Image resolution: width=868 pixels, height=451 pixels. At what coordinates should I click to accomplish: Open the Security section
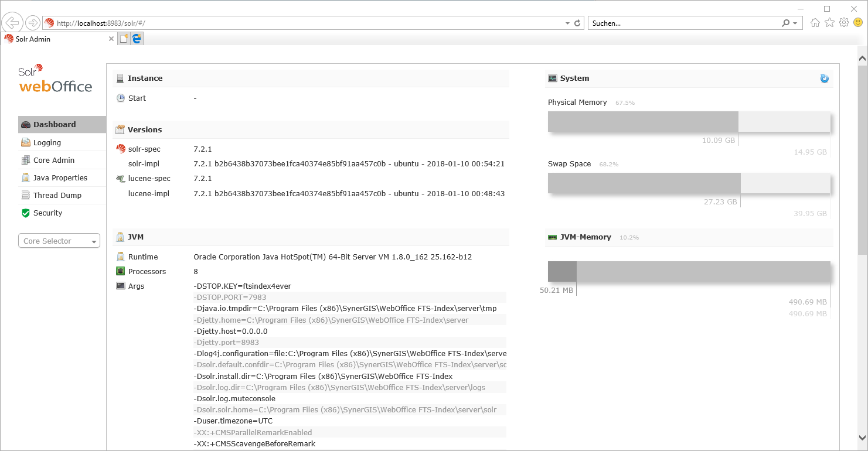click(47, 213)
